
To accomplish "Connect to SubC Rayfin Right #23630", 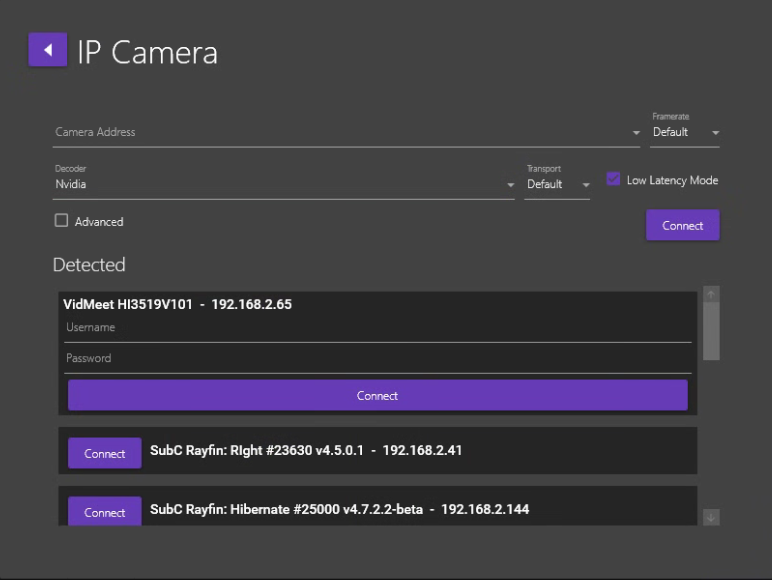I will (x=105, y=453).
